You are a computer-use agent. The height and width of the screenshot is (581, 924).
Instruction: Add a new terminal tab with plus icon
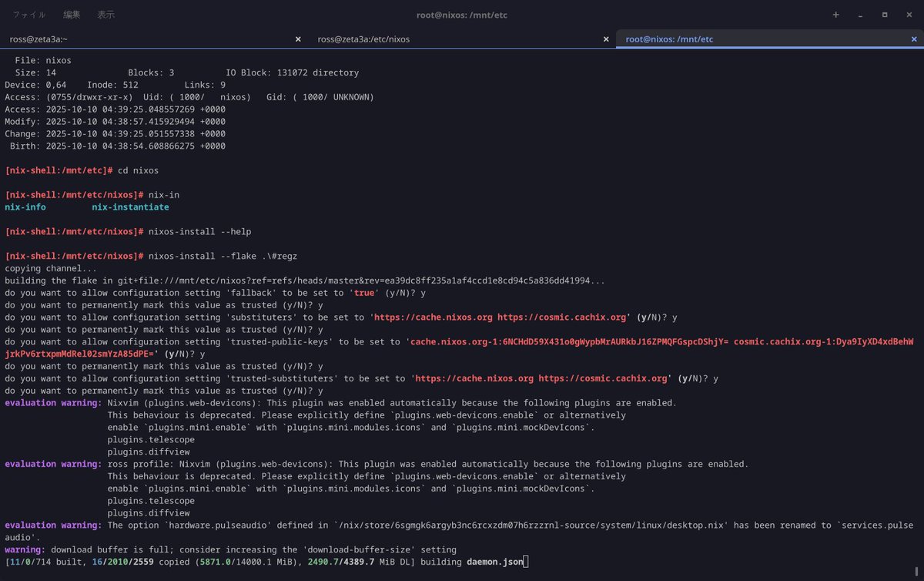[836, 15]
